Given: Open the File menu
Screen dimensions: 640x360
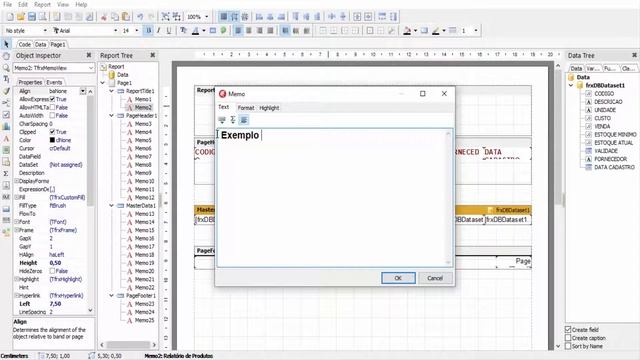Looking at the screenshot, I should pos(7,4).
